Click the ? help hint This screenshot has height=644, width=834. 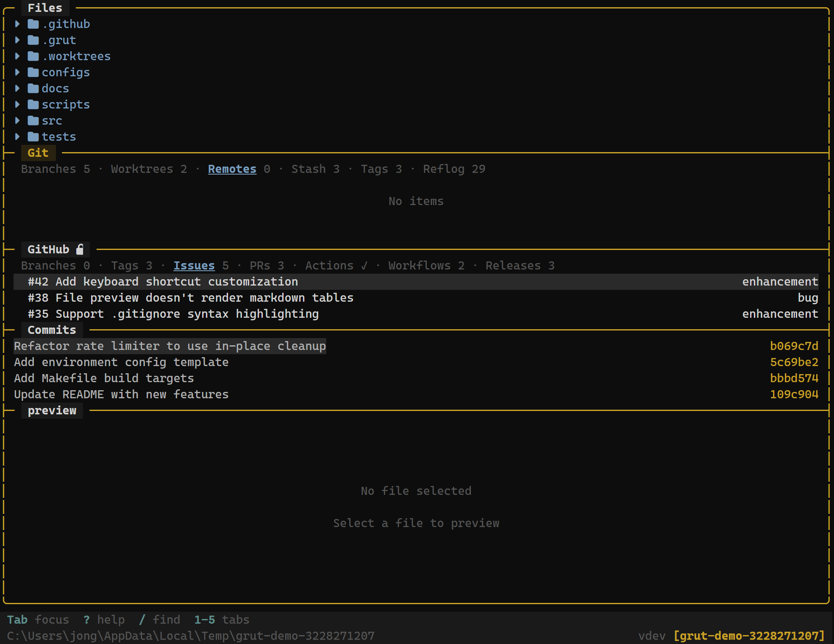click(x=104, y=620)
